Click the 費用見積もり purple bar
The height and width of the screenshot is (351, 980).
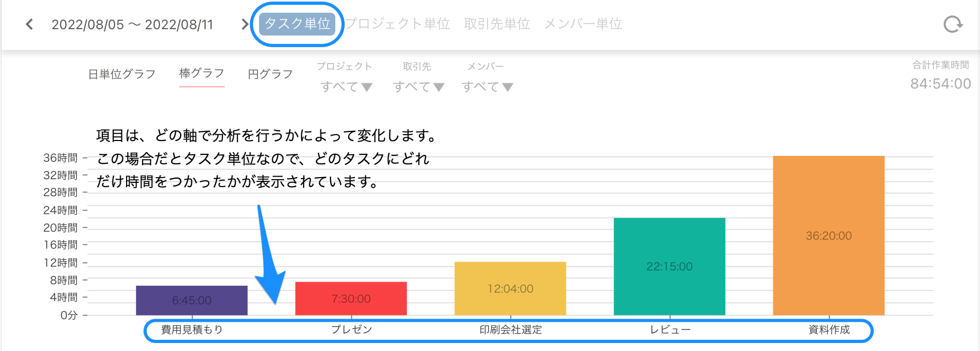click(x=191, y=301)
